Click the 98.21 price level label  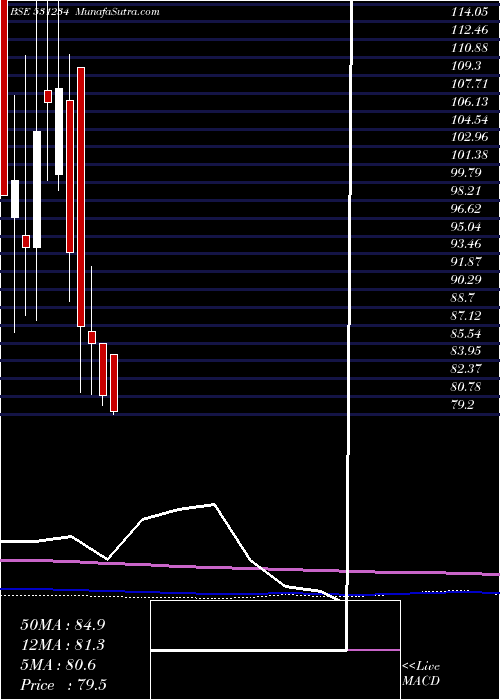[x=466, y=191]
